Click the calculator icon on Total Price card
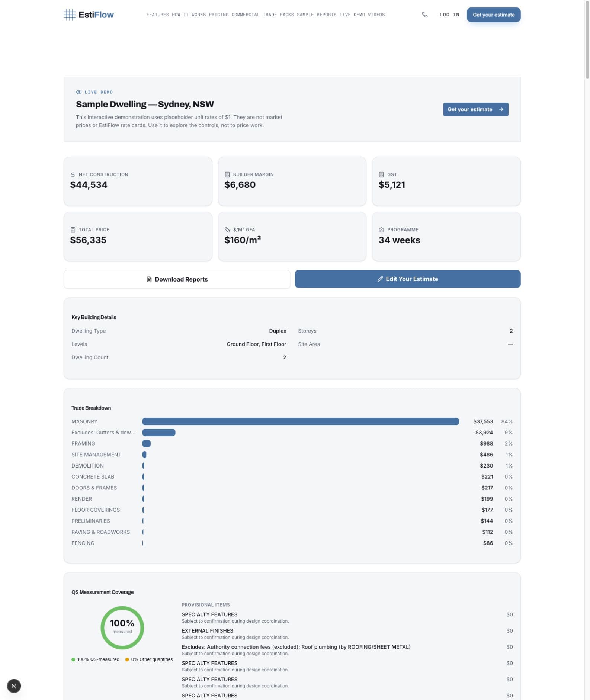The width and height of the screenshot is (590, 700). click(x=73, y=230)
